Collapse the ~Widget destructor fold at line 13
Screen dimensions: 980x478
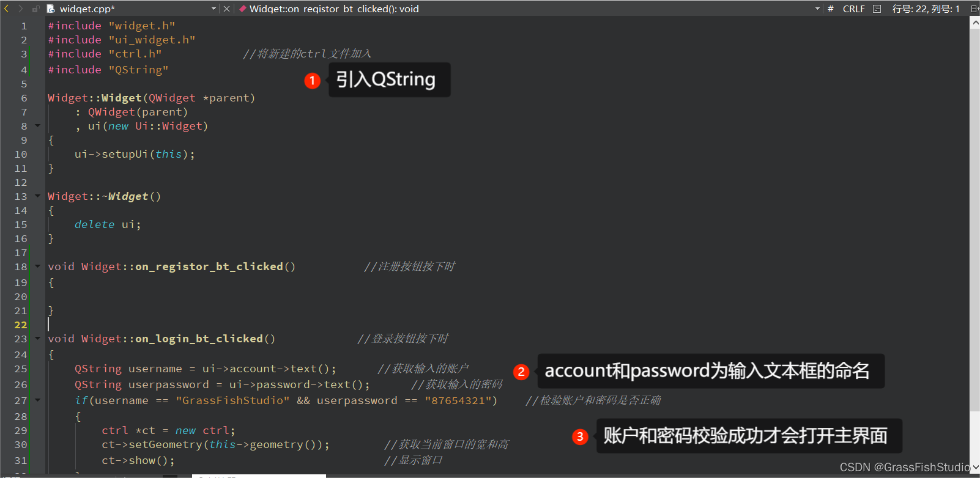tap(37, 196)
